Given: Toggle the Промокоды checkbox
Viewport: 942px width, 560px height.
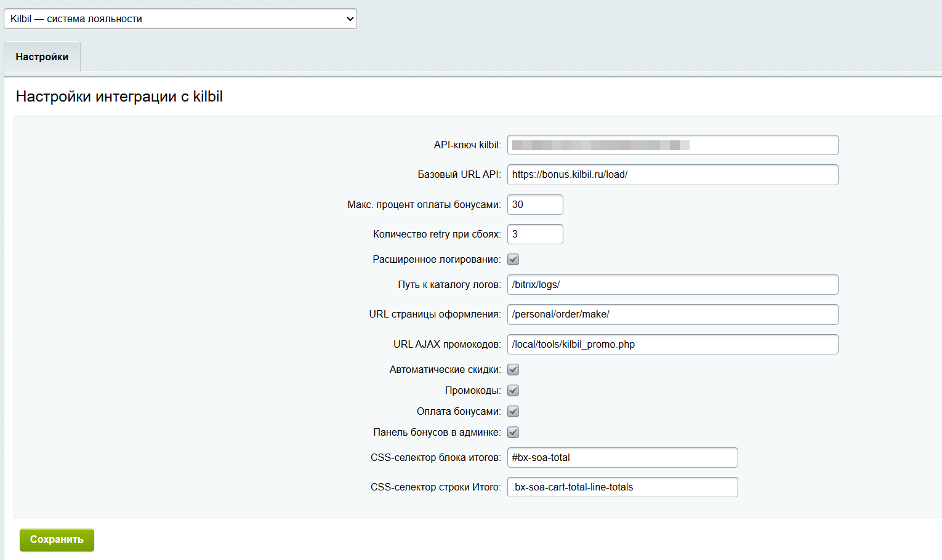Looking at the screenshot, I should click(513, 391).
